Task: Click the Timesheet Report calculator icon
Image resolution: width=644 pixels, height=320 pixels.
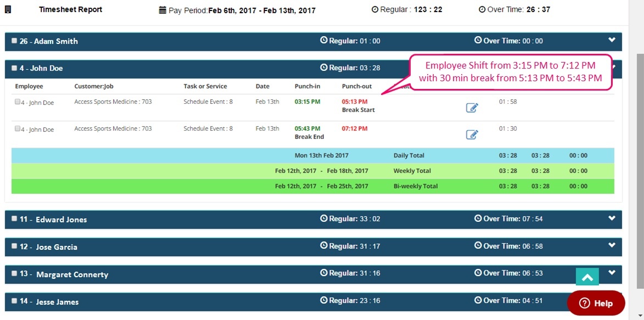Action: 8,9
